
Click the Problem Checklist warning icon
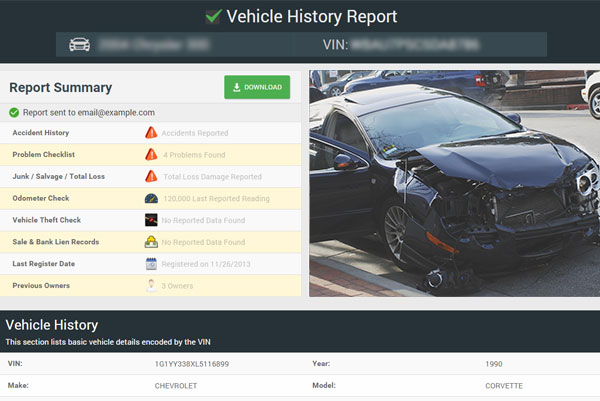coord(151,154)
